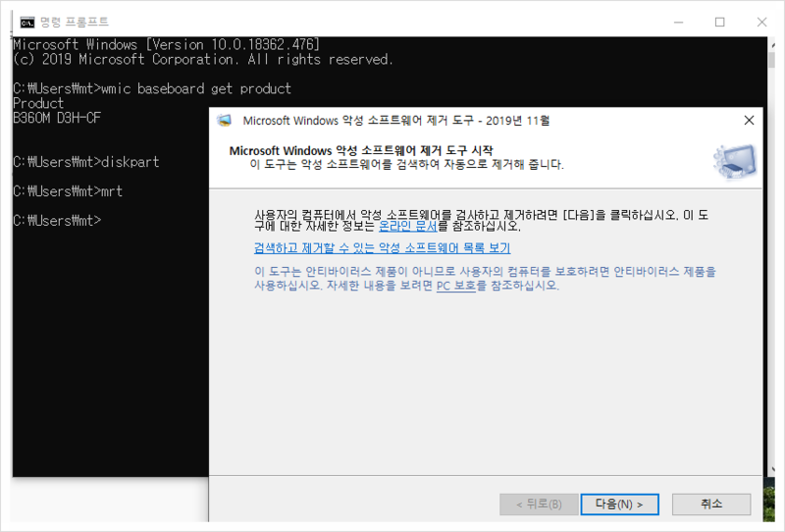Click the Command Prompt vertical scrollbar thumb
The width and height of the screenshot is (785, 532).
[771, 61]
